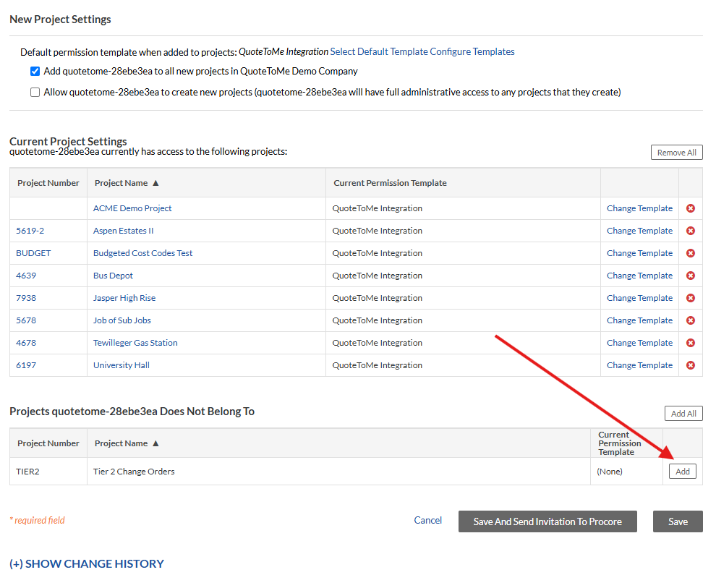The image size is (716, 588).
Task: Change Template for Job of Sub Jobs
Action: click(639, 320)
